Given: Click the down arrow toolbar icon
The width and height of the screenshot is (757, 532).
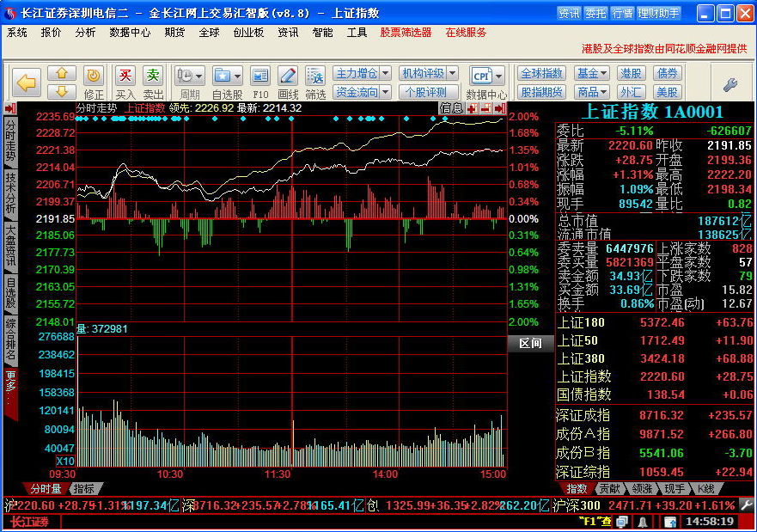Looking at the screenshot, I should coord(62,91).
